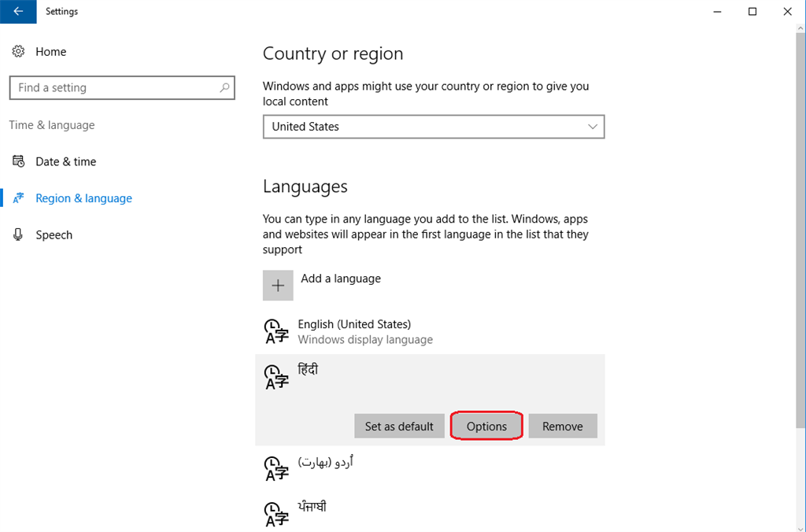Open Options for the Hindi language
Viewport: 806px width, 532px height.
(x=486, y=426)
